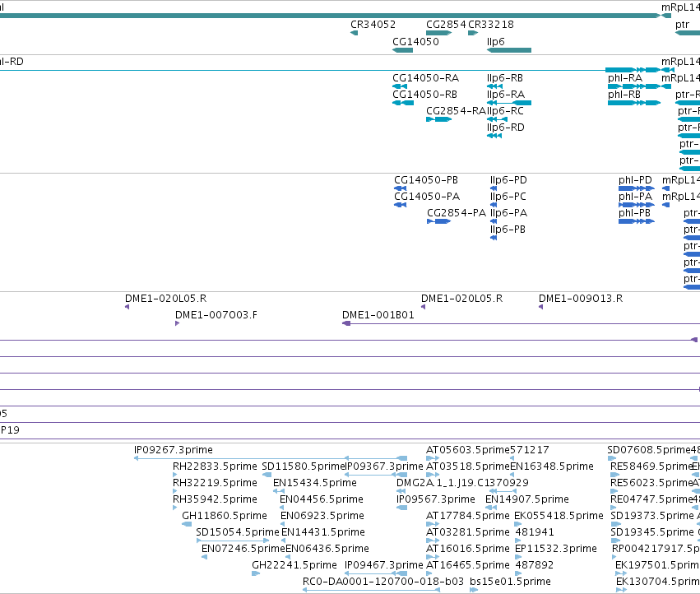Select the Ilp6-RA transcript label
Screen dimensions: 700x594
(505, 95)
